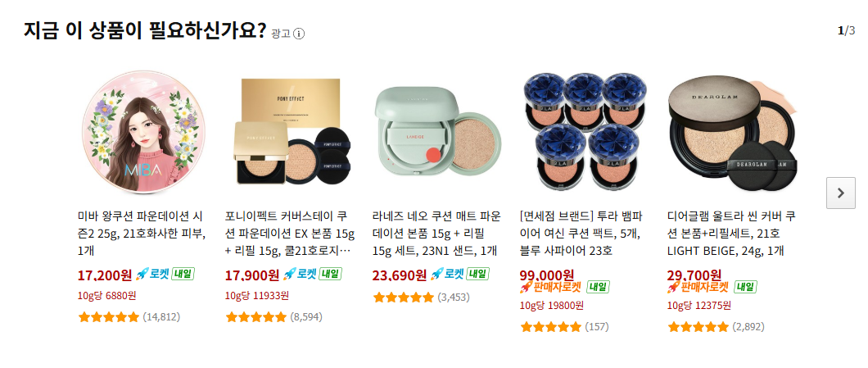Image resolution: width=868 pixels, height=368 pixels.
Task: Open 디어글램 울트라 씬 커버 title link
Action: click(732, 234)
